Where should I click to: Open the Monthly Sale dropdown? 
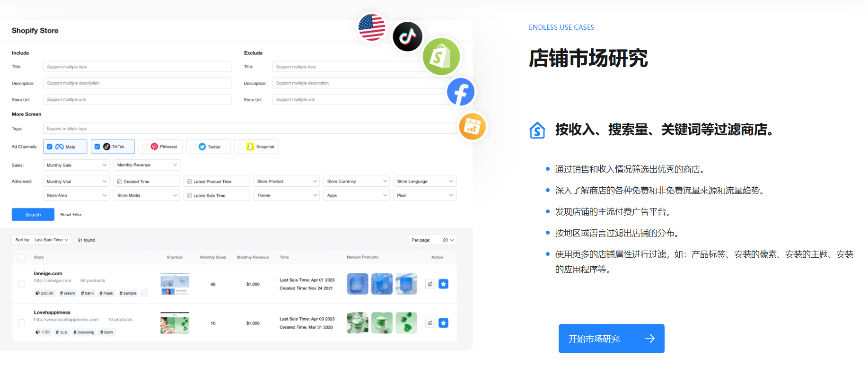(77, 165)
